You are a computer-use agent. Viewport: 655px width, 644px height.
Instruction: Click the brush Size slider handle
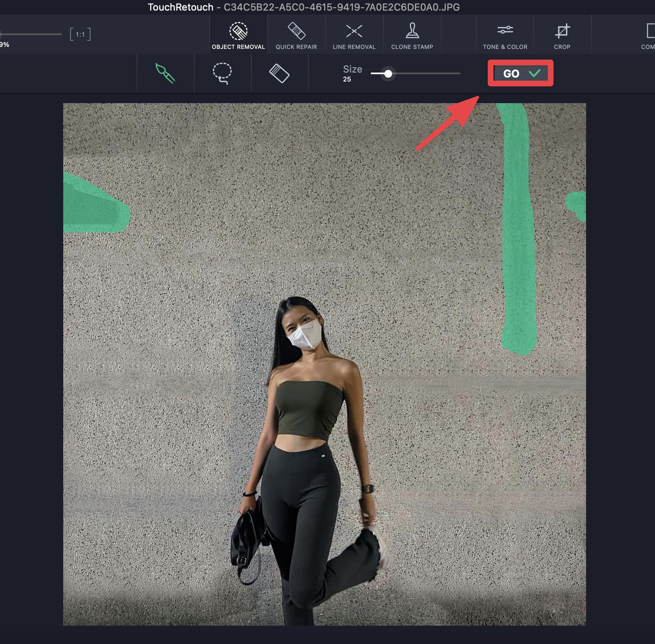pos(388,74)
